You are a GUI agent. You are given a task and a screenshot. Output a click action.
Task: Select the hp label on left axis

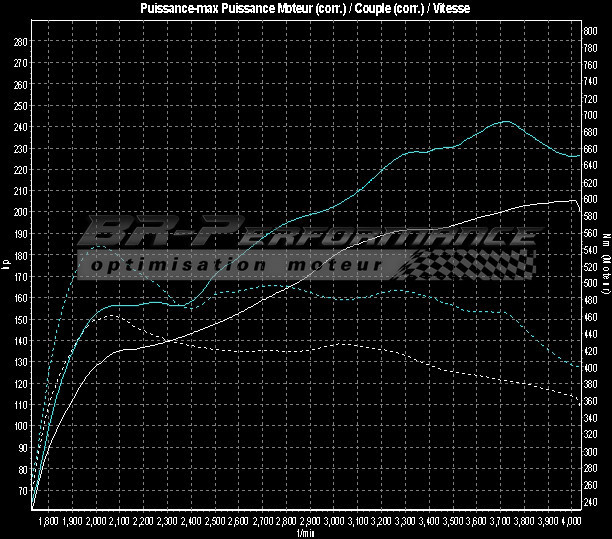[x=6, y=264]
